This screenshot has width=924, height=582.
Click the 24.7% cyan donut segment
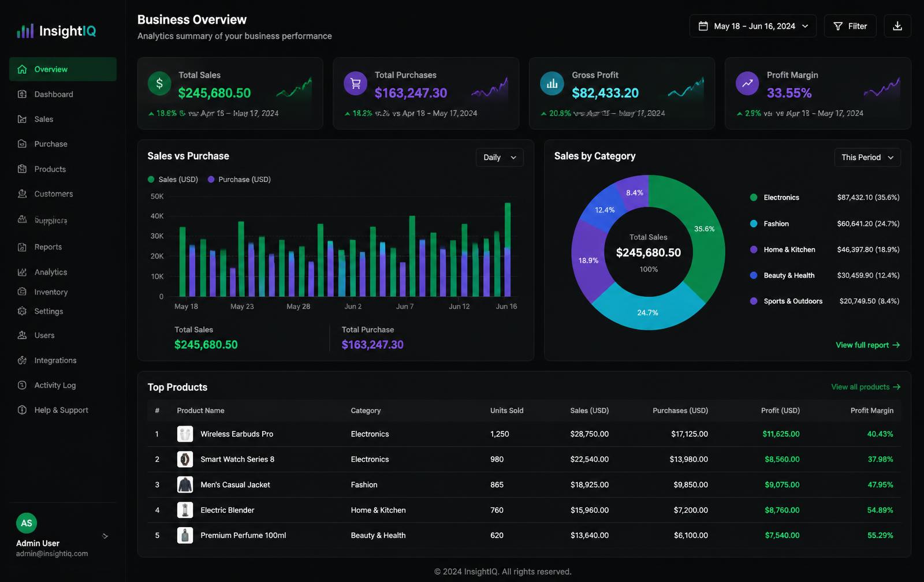[x=647, y=312]
